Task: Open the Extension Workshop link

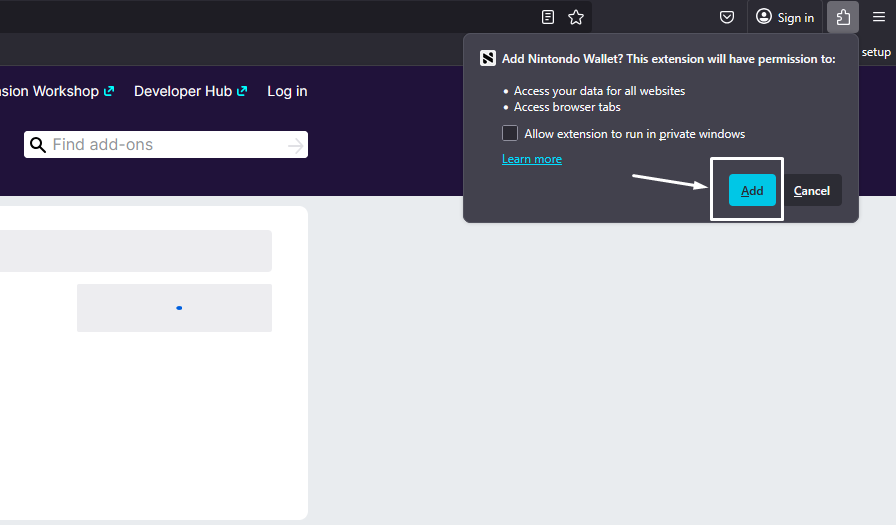Action: tap(57, 91)
